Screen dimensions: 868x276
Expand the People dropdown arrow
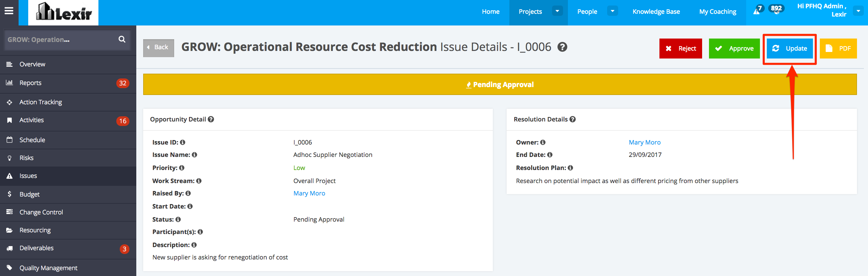612,11
